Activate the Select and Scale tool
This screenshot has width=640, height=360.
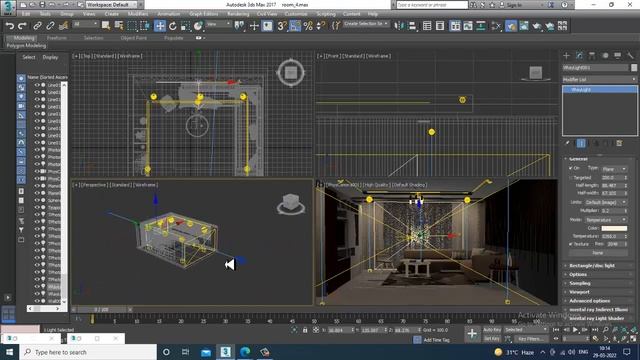(x=186, y=26)
